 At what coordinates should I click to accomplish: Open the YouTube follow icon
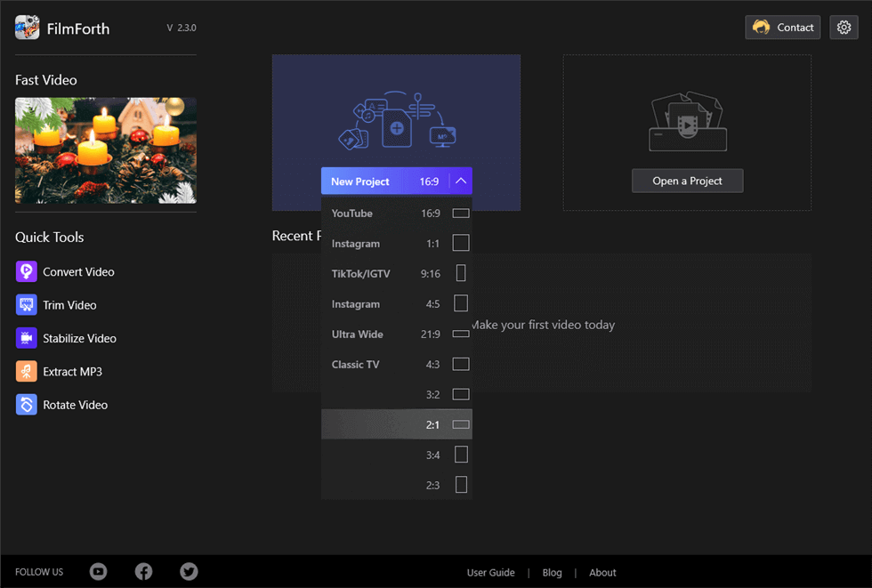pos(99,571)
